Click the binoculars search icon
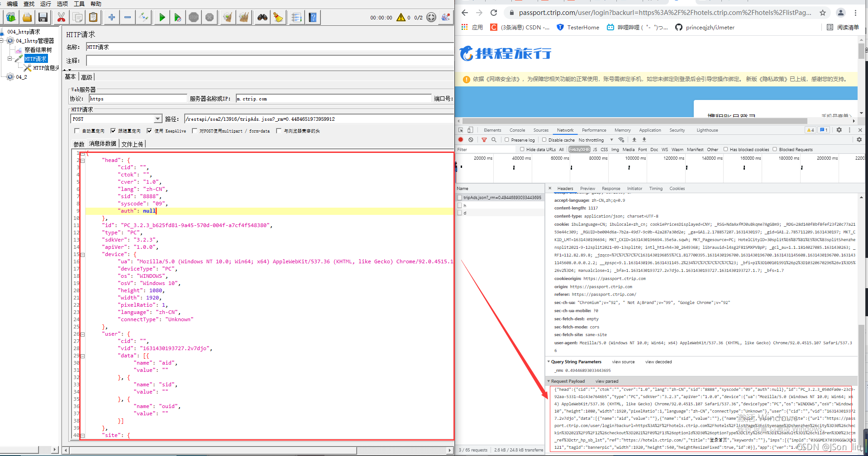Viewport: 868px width, 456px height. pos(262,18)
